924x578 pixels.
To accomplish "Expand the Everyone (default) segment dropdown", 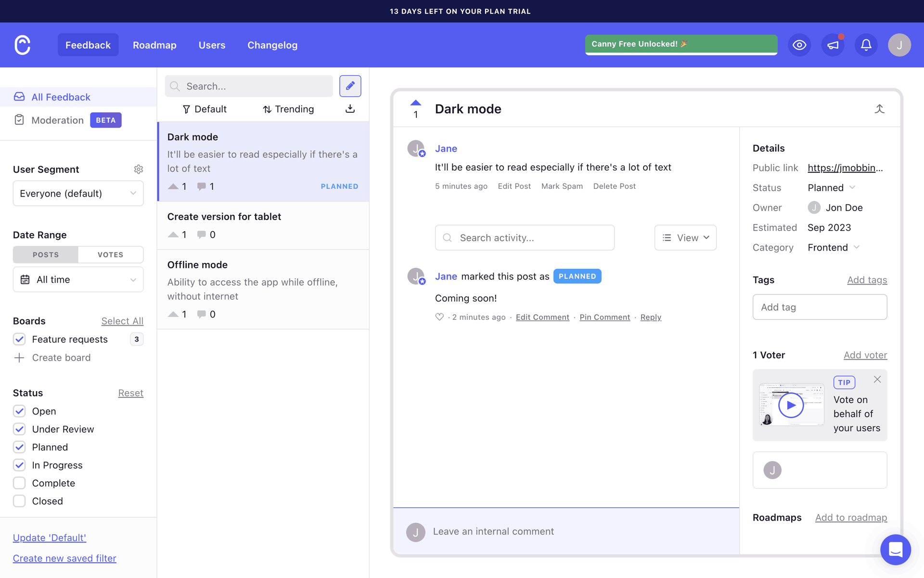I will coord(78,193).
